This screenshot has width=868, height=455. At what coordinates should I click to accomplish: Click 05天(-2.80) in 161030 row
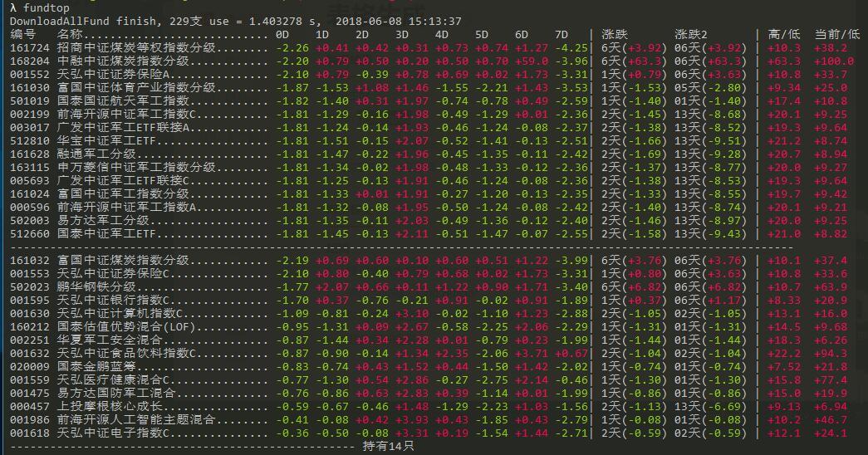click(x=710, y=88)
